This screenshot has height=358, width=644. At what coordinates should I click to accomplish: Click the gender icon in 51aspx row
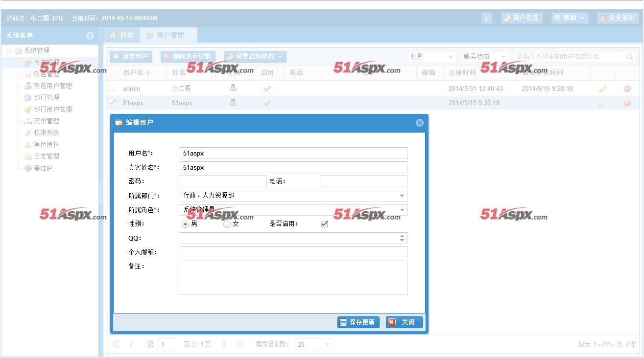click(x=233, y=103)
